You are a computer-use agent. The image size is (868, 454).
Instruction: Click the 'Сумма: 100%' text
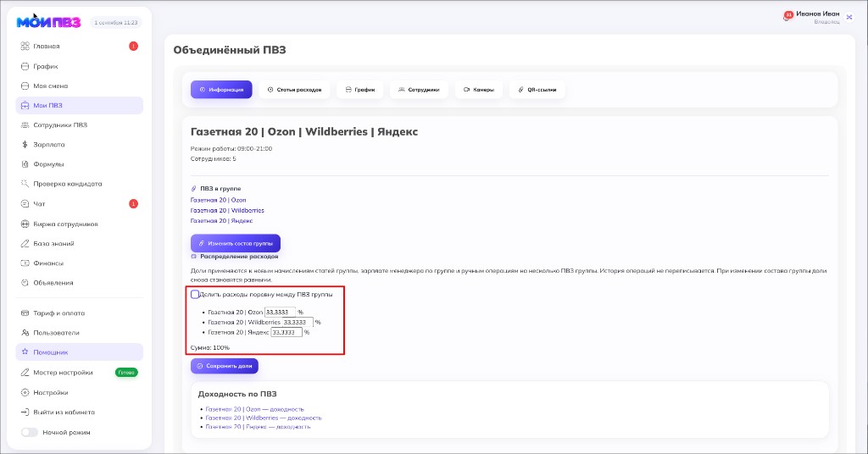pos(210,348)
